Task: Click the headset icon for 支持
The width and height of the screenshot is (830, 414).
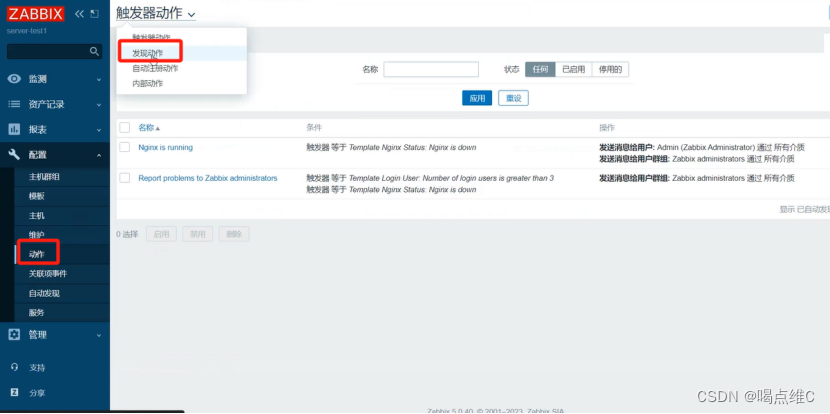Action: pos(15,367)
